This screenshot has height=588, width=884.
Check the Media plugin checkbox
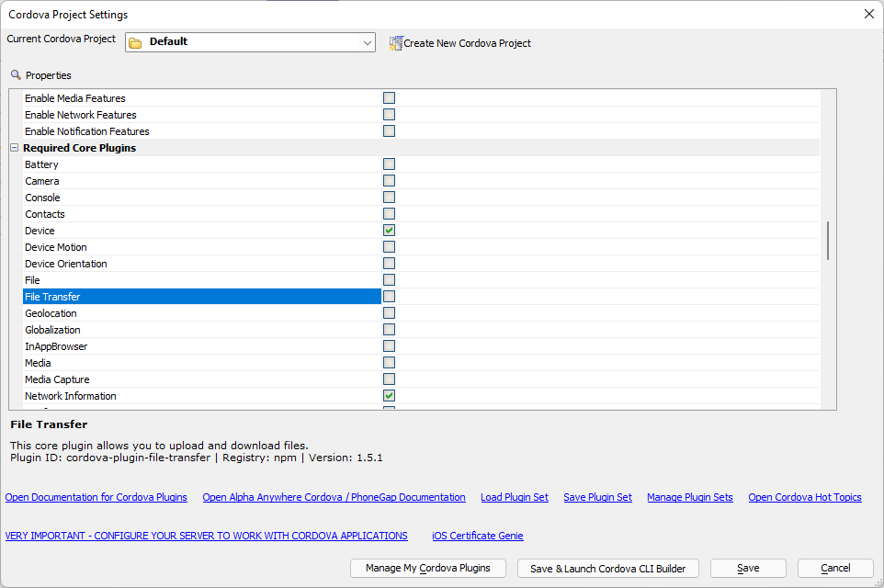389,363
